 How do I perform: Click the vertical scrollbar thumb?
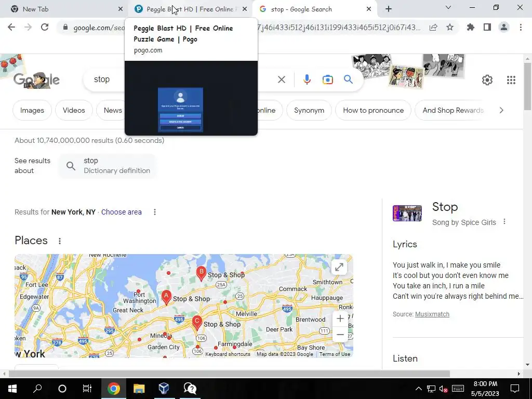pos(527,87)
